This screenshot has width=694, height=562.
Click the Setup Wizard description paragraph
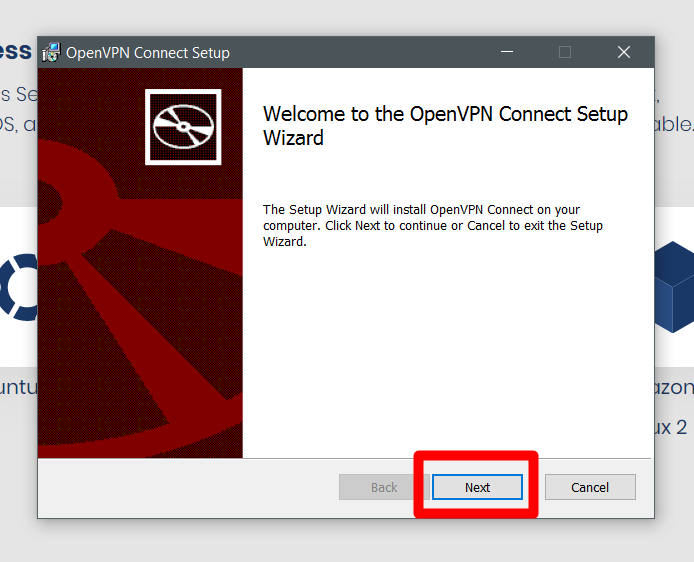point(433,226)
